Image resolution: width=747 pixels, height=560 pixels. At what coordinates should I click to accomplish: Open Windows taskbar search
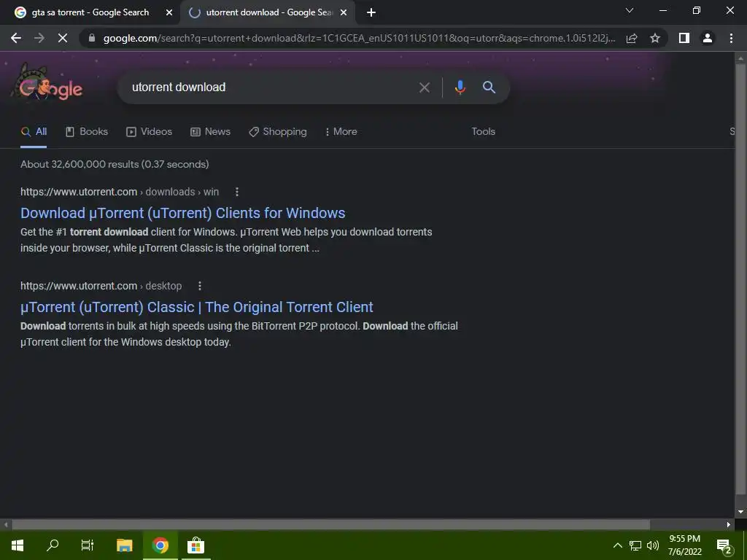(x=53, y=545)
